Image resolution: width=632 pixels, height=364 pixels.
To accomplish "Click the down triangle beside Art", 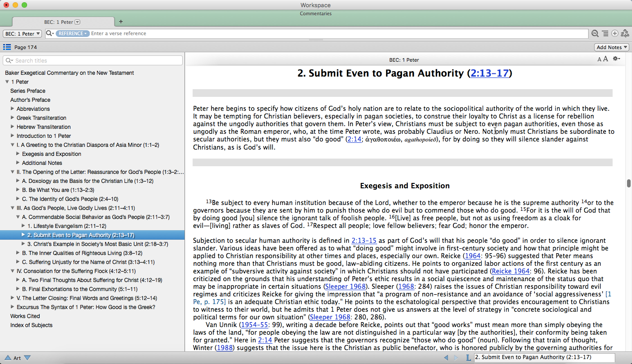I will click(x=27, y=358).
